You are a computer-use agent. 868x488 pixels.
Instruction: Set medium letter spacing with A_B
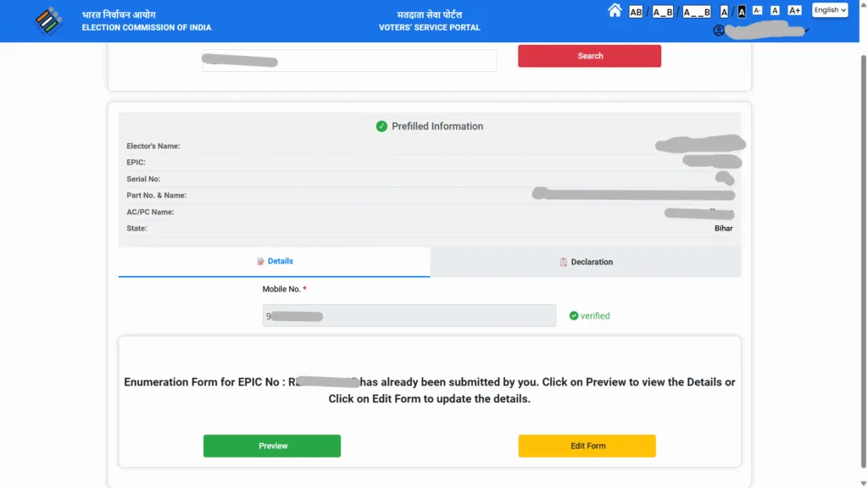[x=662, y=12]
